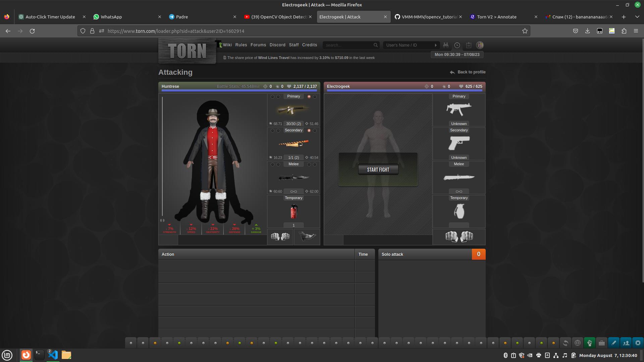
Task: Open Firefox hamburger application menu
Action: pos(636,31)
